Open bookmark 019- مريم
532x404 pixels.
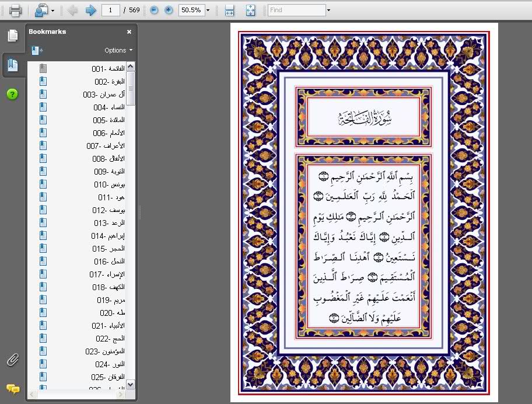click(x=111, y=299)
